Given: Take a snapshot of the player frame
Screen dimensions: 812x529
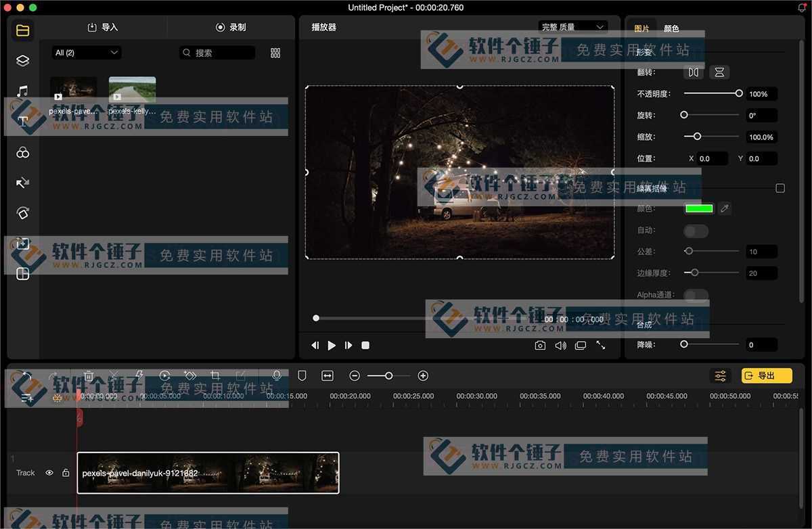Looking at the screenshot, I should 540,345.
